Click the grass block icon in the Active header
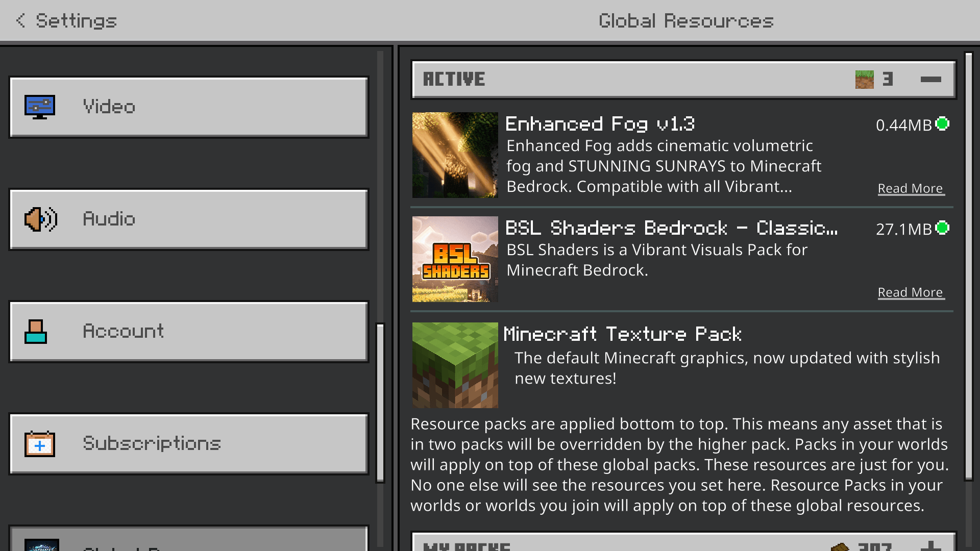 [x=864, y=79]
